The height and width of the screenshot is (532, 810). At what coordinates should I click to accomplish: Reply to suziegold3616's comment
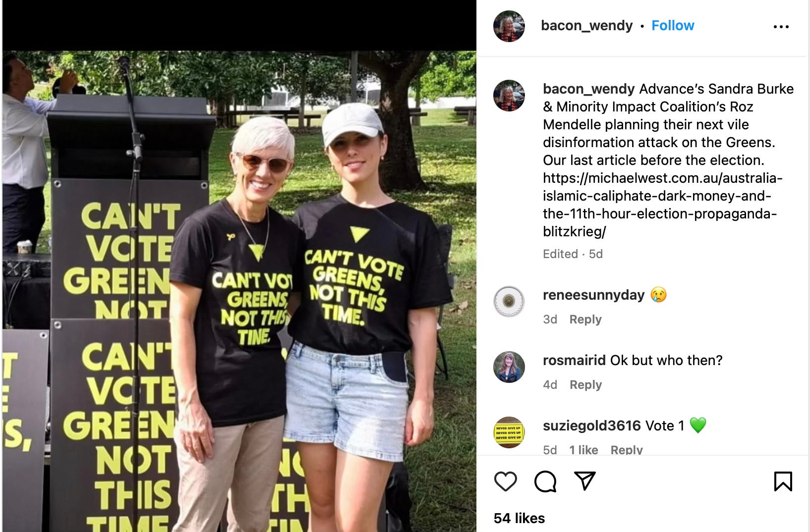627,450
